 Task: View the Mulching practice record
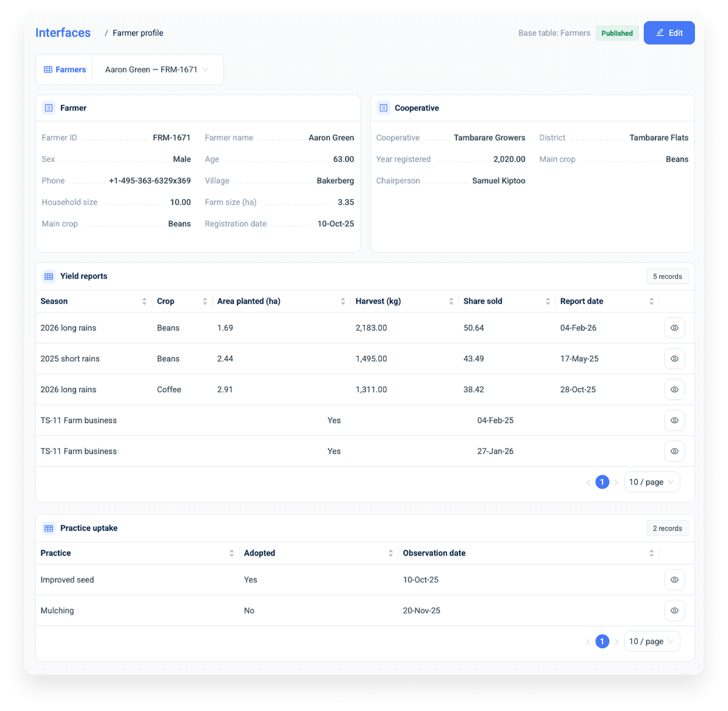(675, 611)
